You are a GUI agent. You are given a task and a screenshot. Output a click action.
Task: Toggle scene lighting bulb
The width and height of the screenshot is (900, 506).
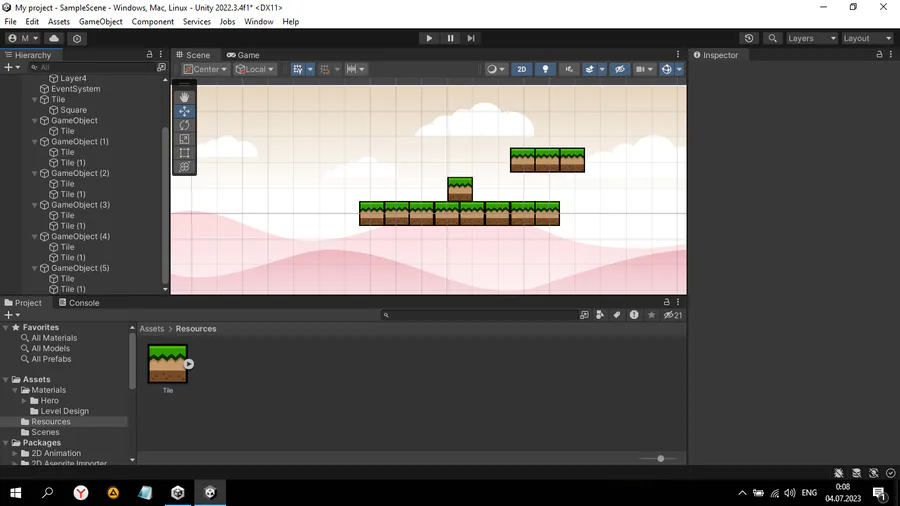(545, 69)
